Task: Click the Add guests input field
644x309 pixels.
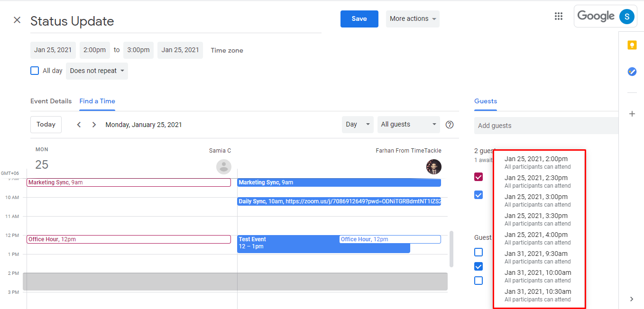Action: coord(545,125)
